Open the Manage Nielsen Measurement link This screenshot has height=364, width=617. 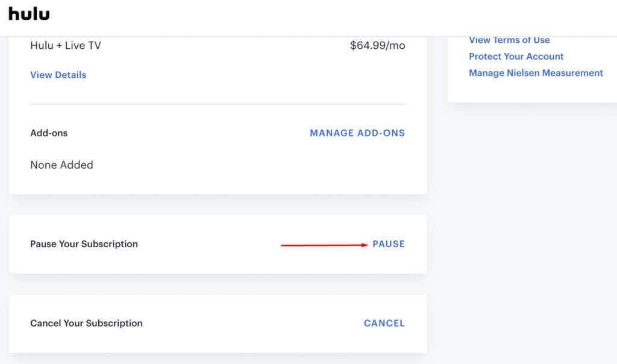click(x=536, y=73)
